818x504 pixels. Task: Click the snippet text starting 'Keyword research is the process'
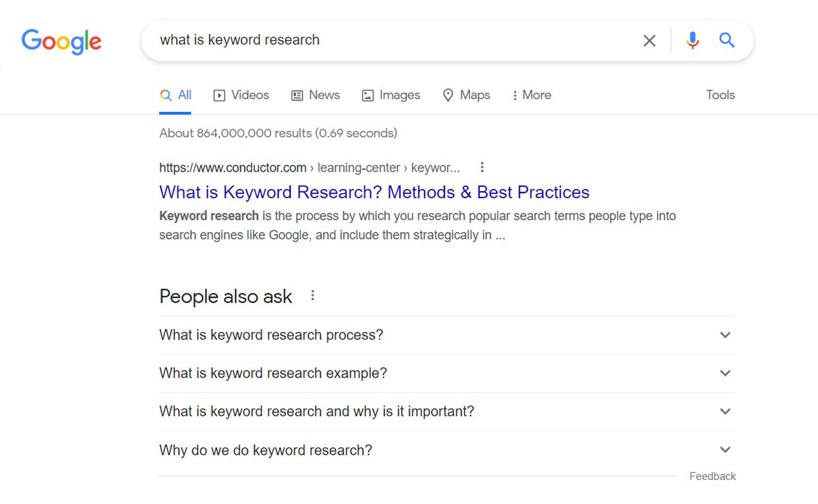click(x=418, y=225)
